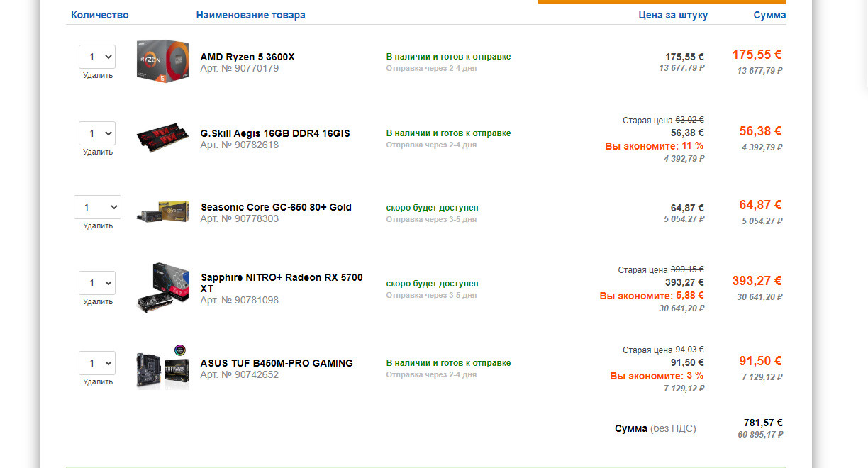Screen dimensions: 868x468
Task: Open quantity dropdown for Seasonic Core GC-650
Action: [x=97, y=207]
